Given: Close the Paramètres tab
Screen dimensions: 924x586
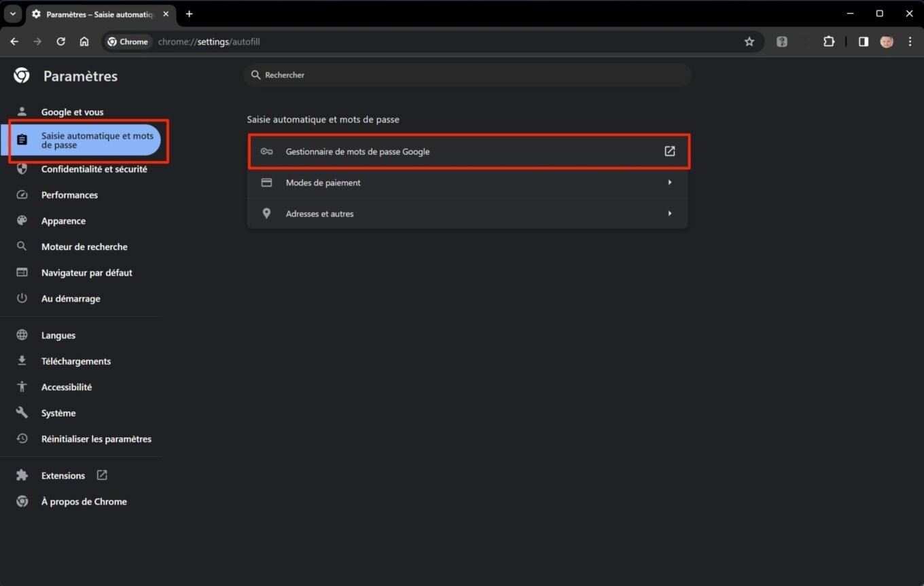Looking at the screenshot, I should (x=166, y=14).
